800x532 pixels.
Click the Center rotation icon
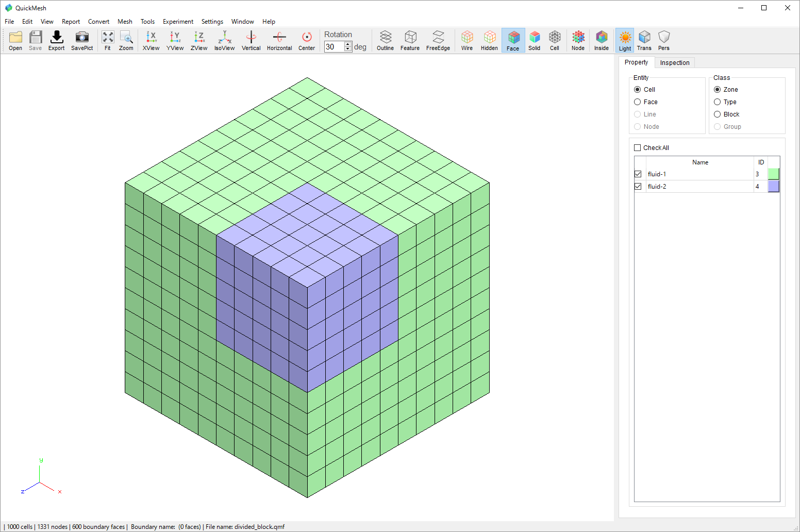(x=307, y=40)
